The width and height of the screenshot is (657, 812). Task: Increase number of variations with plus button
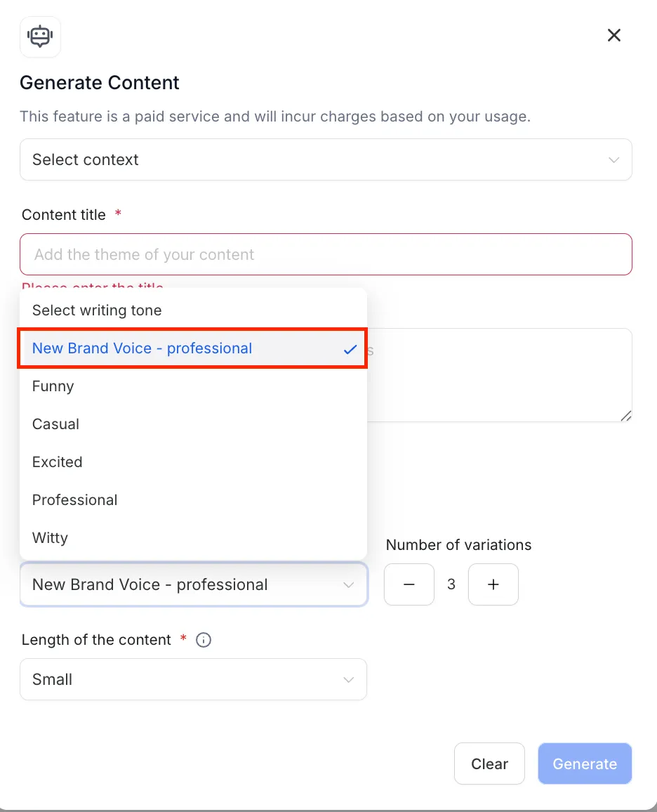pos(493,584)
